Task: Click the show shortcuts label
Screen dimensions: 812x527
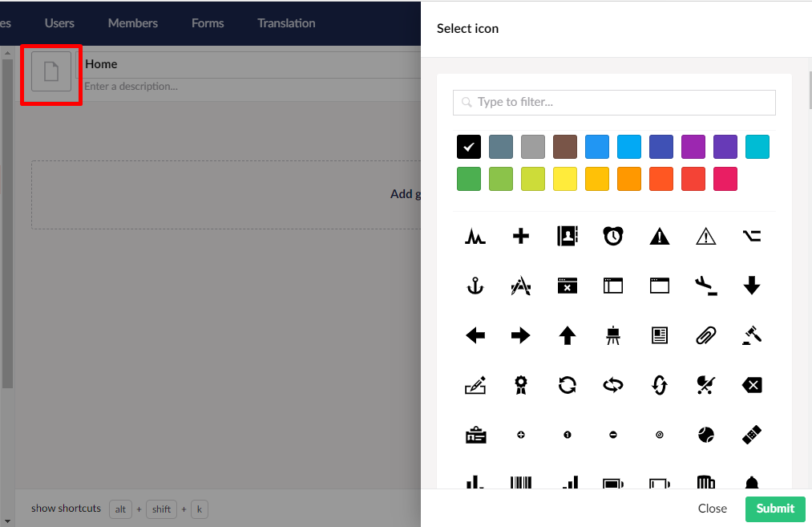Action: coord(65,509)
